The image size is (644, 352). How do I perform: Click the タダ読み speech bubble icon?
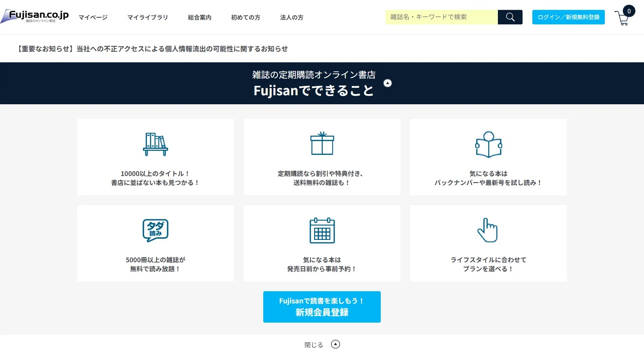[x=156, y=230]
